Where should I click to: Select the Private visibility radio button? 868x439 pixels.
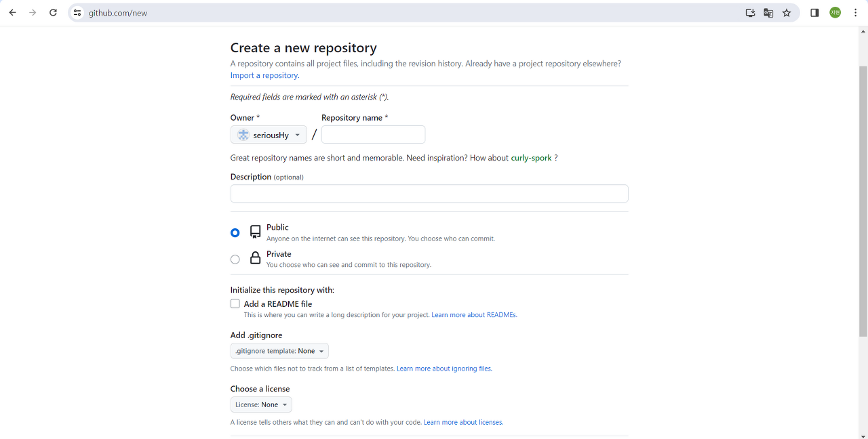235,259
